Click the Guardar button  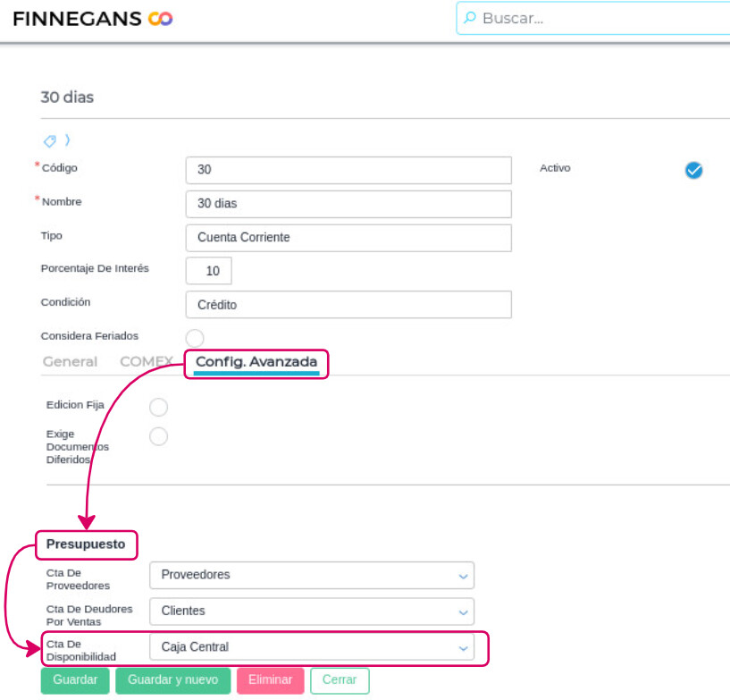75,680
